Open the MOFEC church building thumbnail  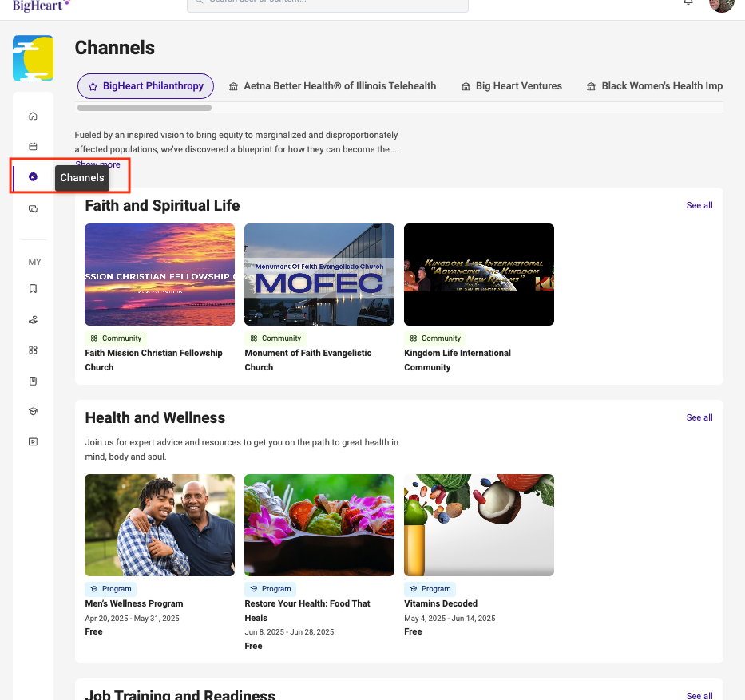[x=319, y=275]
